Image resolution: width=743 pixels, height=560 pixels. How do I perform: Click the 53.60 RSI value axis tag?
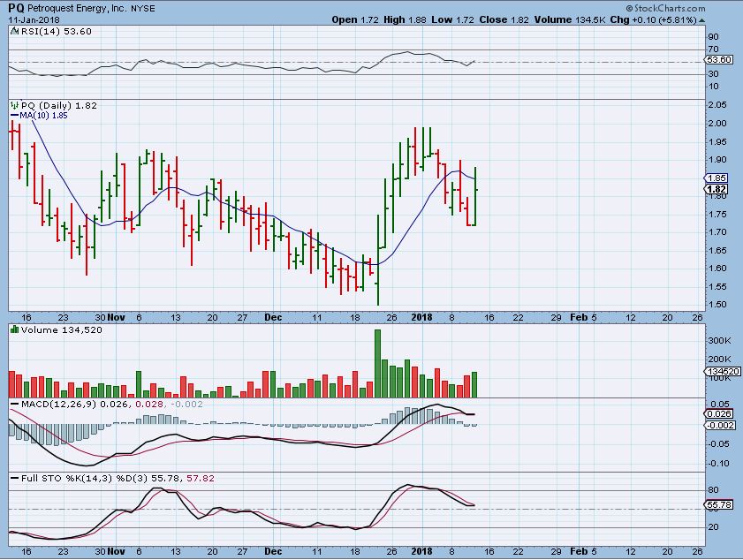coord(719,61)
